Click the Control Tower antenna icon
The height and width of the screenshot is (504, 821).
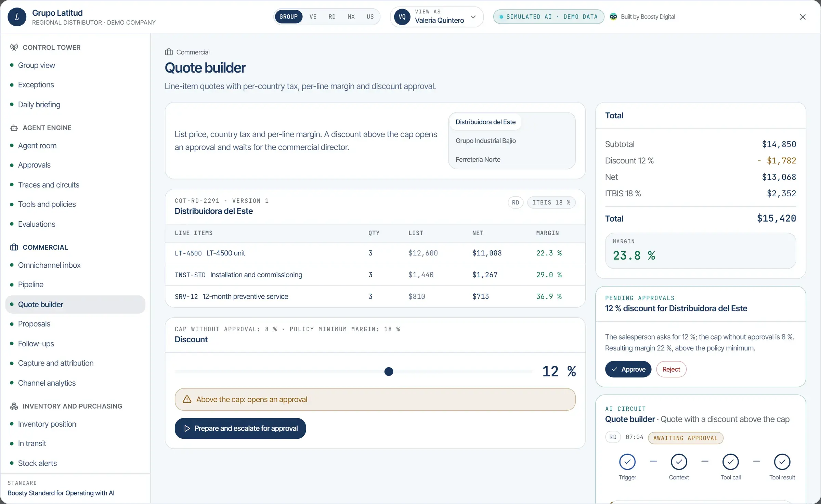pyautogui.click(x=14, y=48)
